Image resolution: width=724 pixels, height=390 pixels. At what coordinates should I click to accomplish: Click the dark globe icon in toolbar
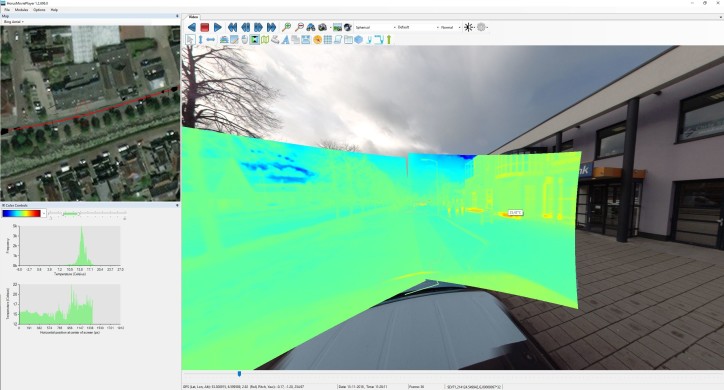[348, 27]
